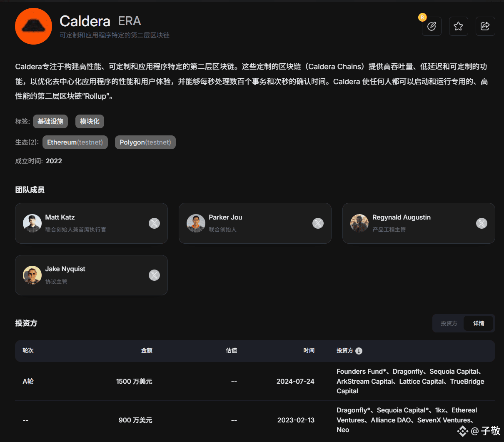Viewport: 504px width, 442px height.
Task: Click the 轮次 column header
Action: coord(28,350)
